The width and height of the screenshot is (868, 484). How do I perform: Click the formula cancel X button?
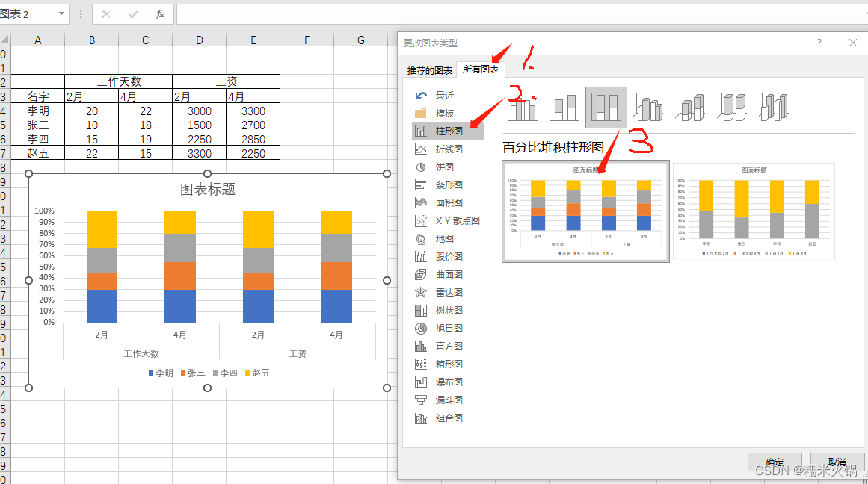coord(105,14)
